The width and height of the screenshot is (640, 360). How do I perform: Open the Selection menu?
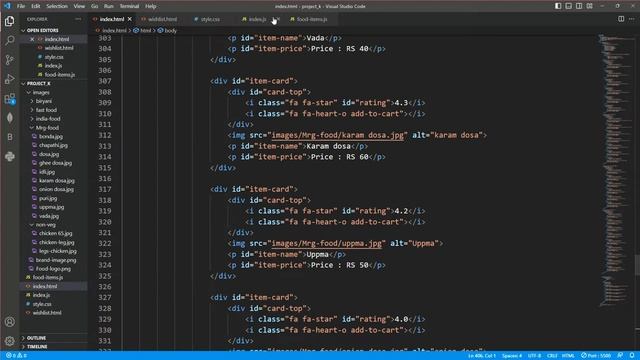[x=57, y=6]
